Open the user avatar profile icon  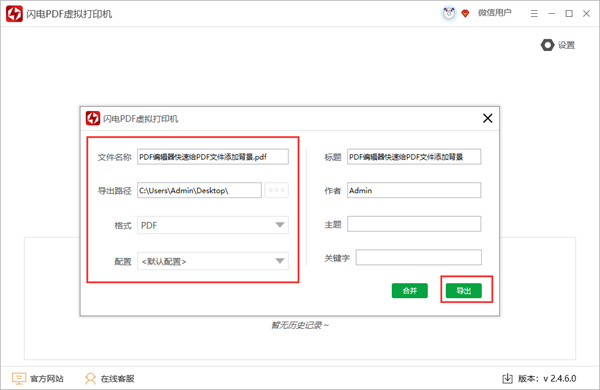click(x=449, y=13)
